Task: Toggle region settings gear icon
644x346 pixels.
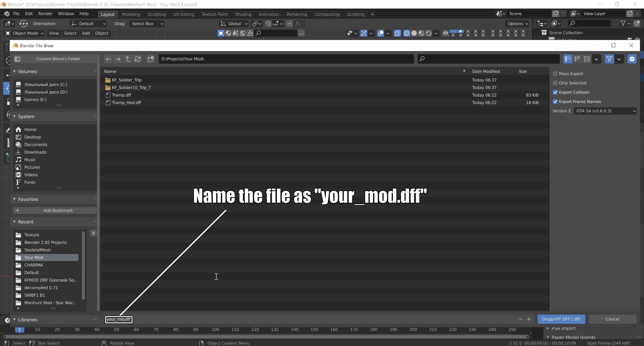Action: [632, 59]
